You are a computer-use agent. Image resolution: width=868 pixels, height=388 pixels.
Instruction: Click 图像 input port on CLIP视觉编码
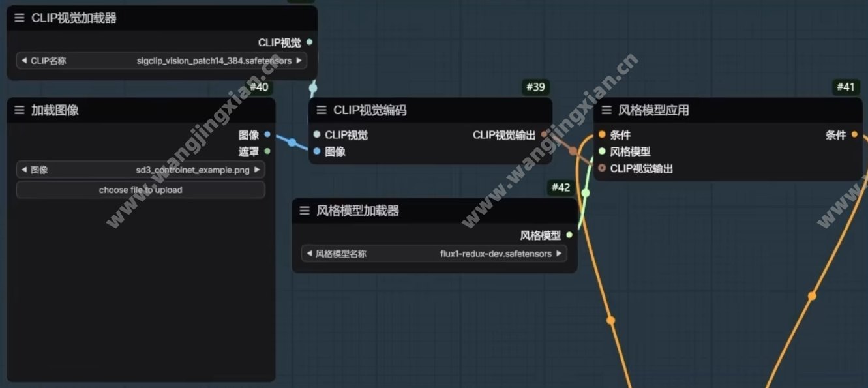pyautogui.click(x=316, y=151)
